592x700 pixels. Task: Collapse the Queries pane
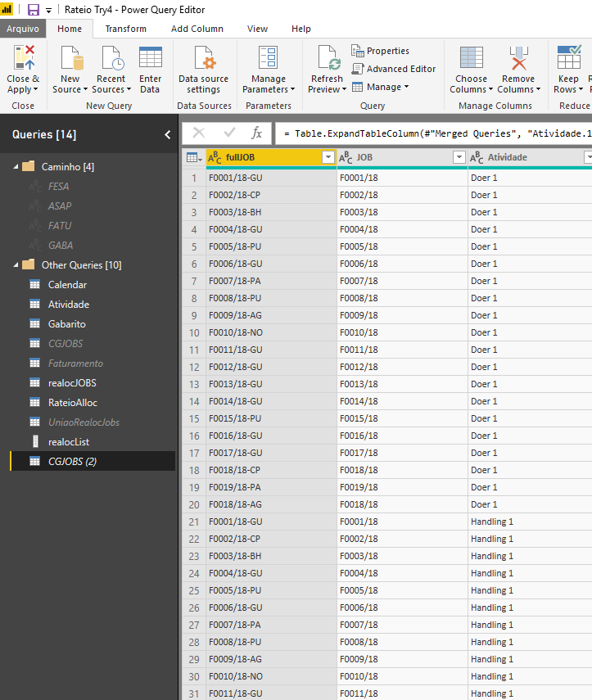[168, 134]
